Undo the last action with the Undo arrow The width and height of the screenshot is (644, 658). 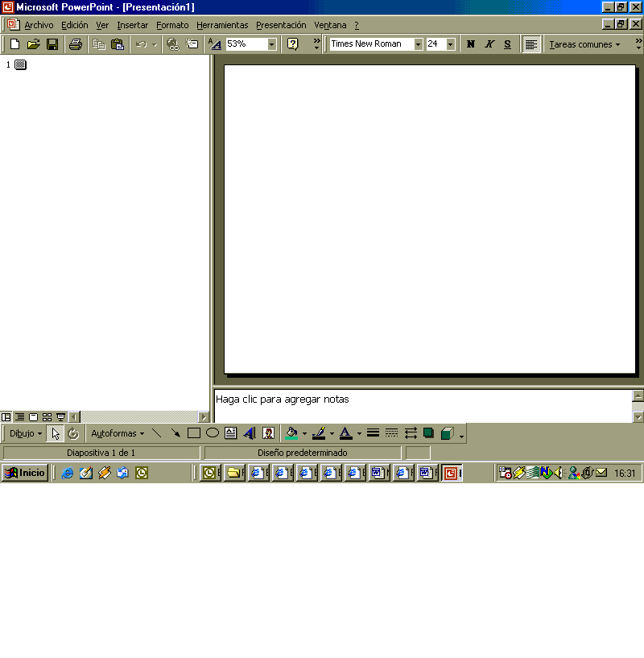point(142,44)
